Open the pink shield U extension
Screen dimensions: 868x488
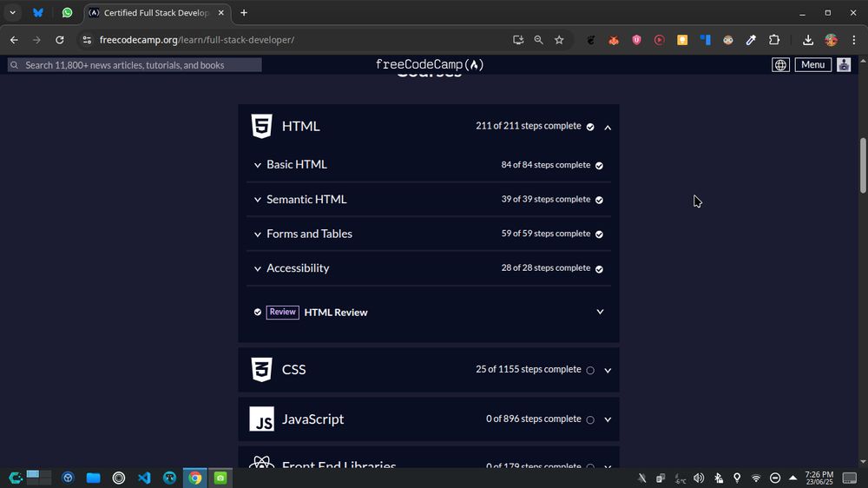636,40
